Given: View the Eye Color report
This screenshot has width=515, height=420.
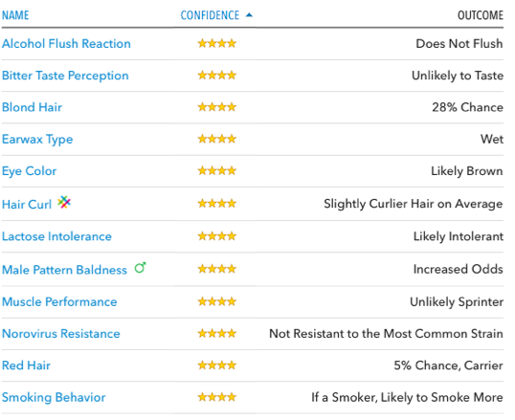Looking at the screenshot, I should (x=30, y=171).
